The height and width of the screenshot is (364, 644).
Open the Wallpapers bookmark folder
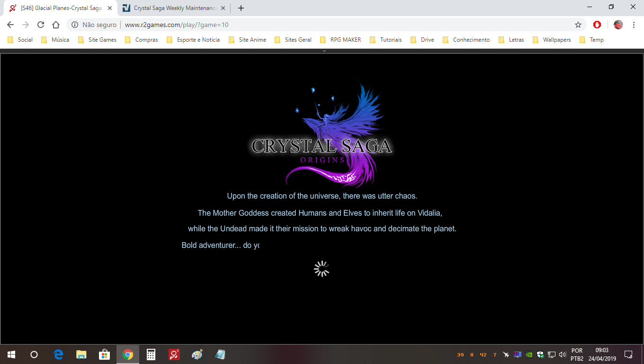click(552, 40)
